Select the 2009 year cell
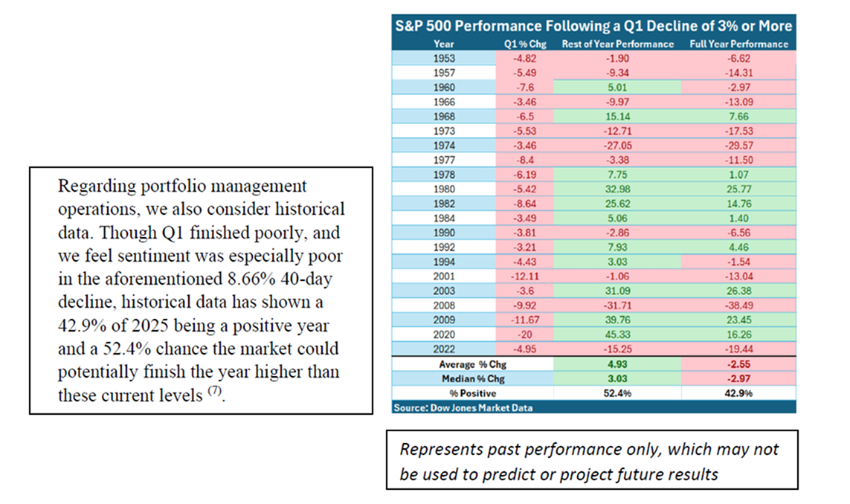 pos(444,320)
